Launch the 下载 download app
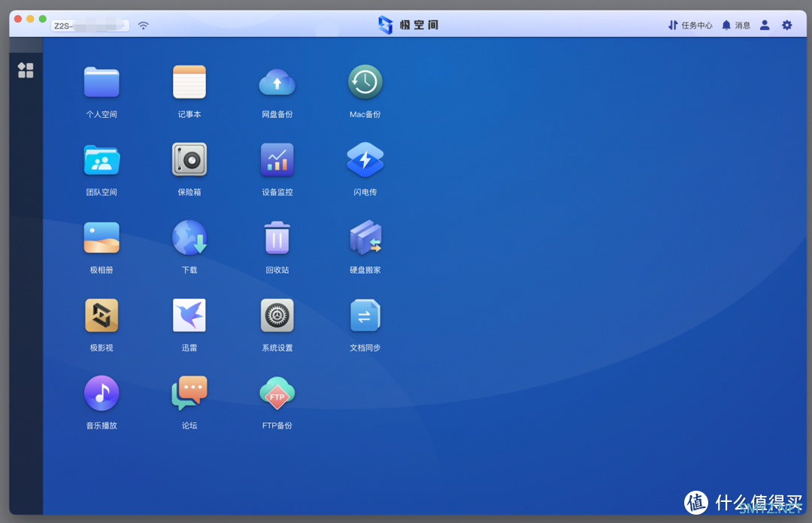812x523 pixels. click(189, 237)
